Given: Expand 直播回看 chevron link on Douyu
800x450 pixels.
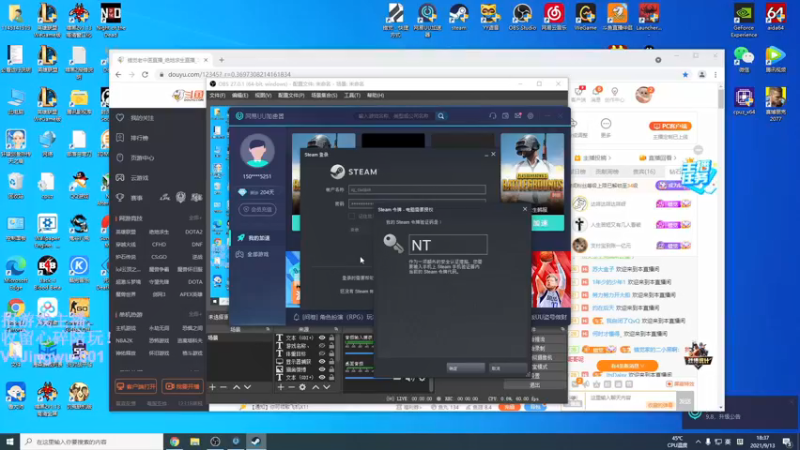Looking at the screenshot, I should pos(658,158).
